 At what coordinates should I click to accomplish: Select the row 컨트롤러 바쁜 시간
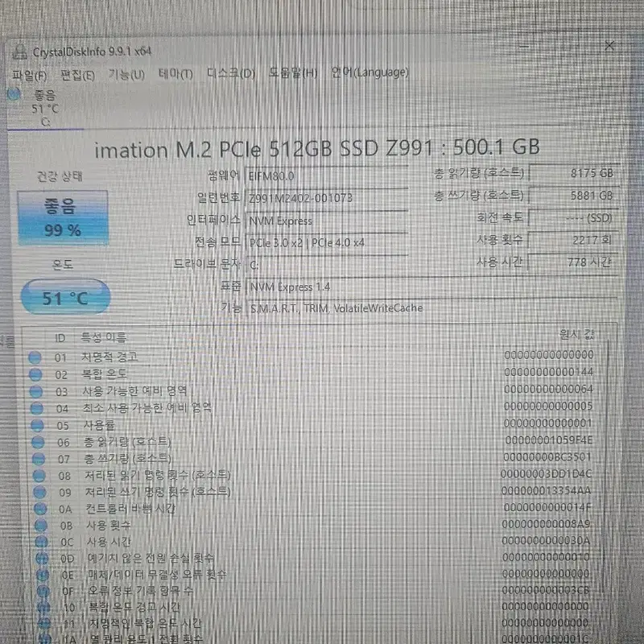click(x=312, y=509)
